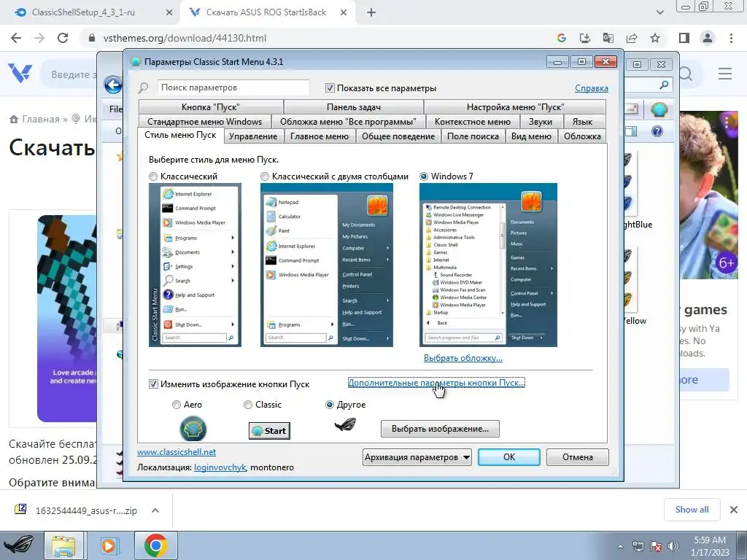Visit the www.classicshell.net link
The image size is (747, 560).
(177, 452)
